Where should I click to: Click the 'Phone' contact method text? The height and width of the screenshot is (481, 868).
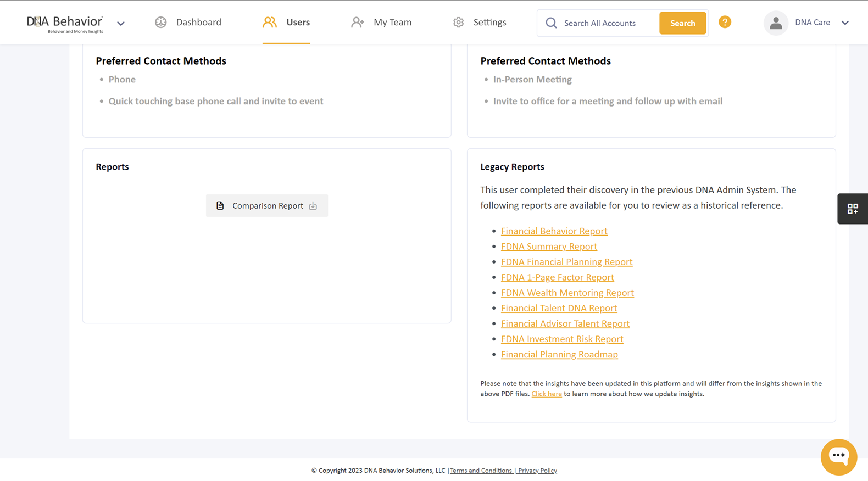[122, 80]
